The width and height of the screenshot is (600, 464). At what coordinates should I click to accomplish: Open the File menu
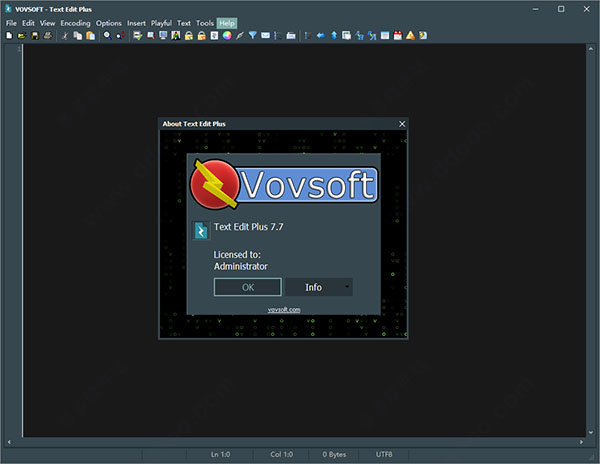(x=11, y=23)
